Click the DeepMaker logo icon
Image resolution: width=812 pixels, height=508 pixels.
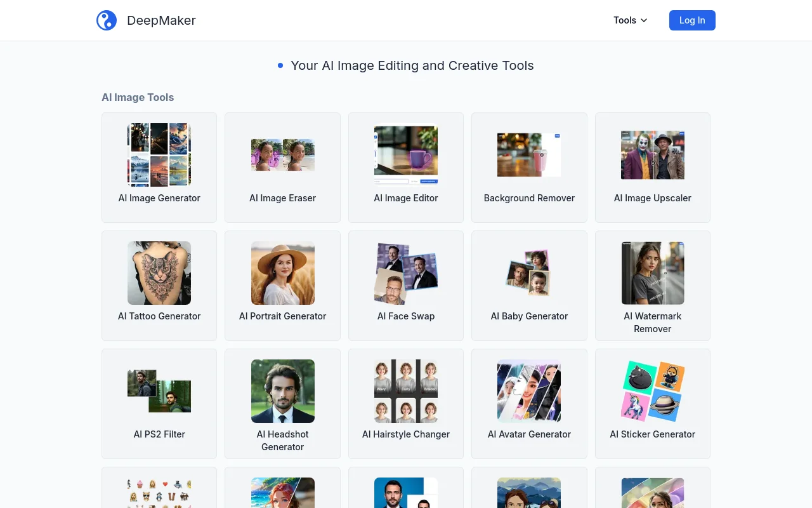click(x=107, y=20)
